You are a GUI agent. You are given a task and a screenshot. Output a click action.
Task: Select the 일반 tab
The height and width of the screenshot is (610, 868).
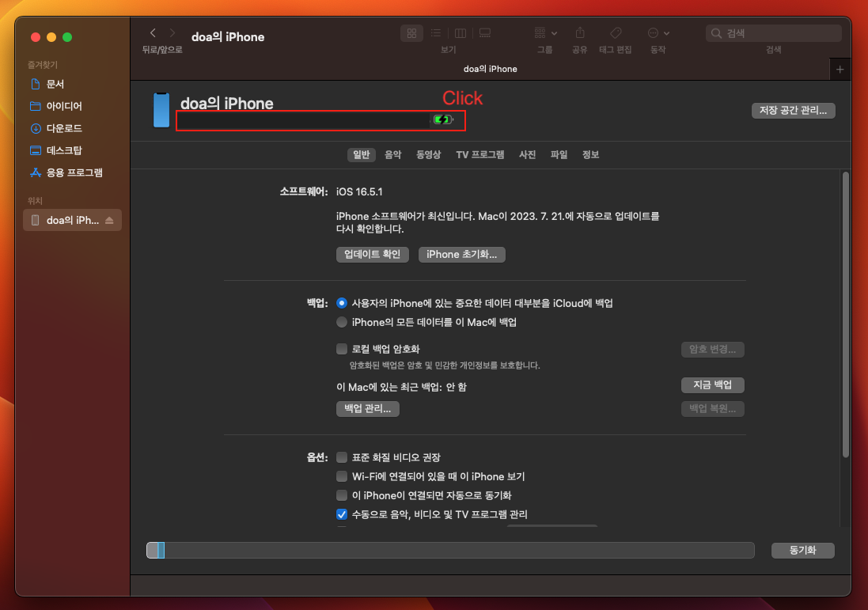361,155
